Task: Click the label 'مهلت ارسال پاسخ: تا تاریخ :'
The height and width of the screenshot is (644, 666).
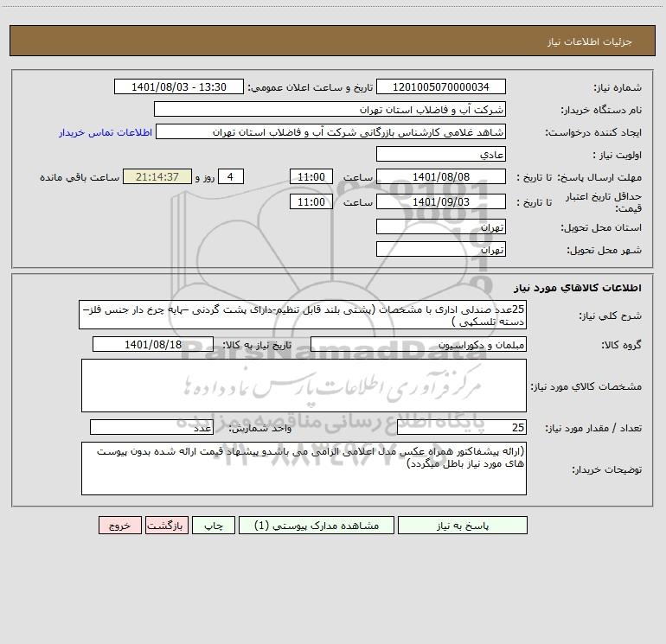Action: pos(580,177)
